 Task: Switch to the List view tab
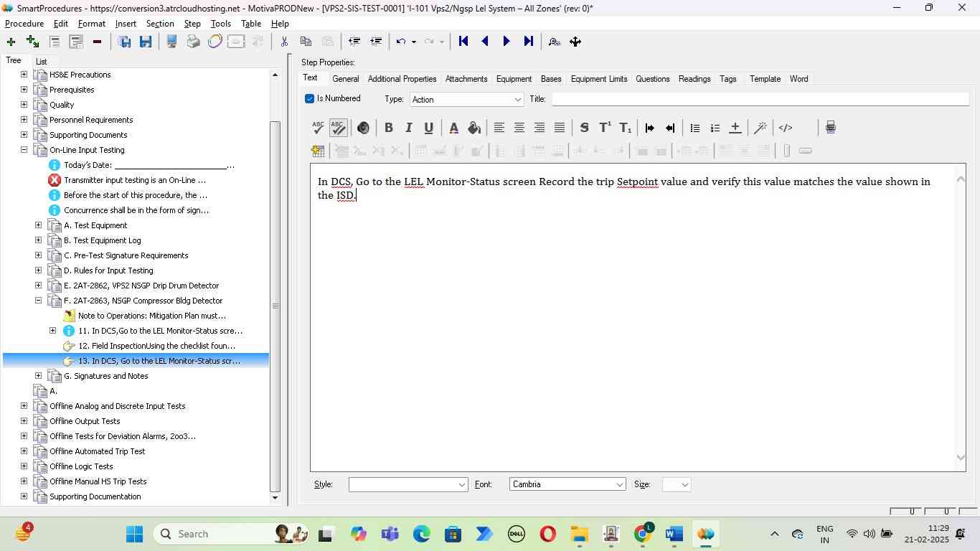[x=41, y=62]
